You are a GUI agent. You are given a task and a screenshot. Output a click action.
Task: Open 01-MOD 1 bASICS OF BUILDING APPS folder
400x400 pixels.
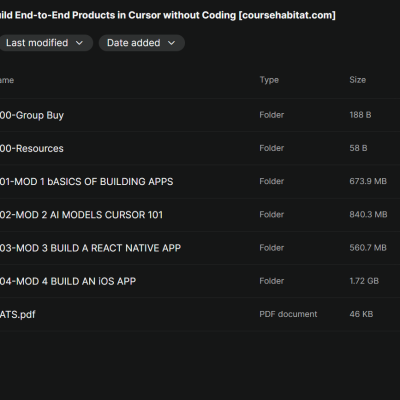tap(86, 182)
